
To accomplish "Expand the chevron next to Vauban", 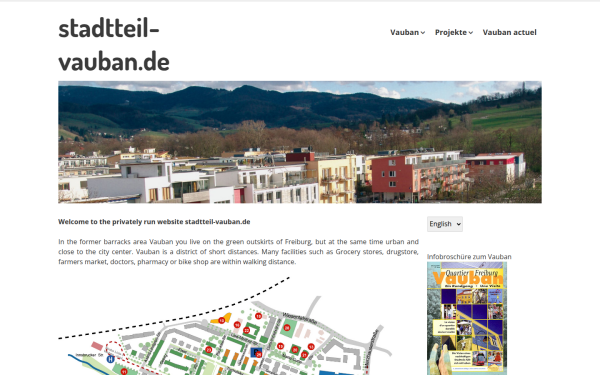I will (423, 33).
